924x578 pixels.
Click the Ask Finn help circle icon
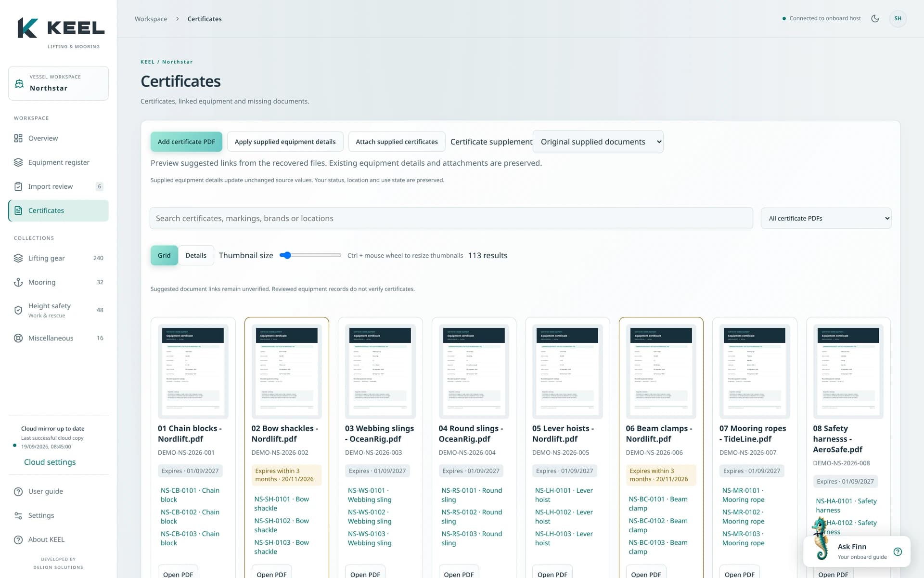point(898,552)
